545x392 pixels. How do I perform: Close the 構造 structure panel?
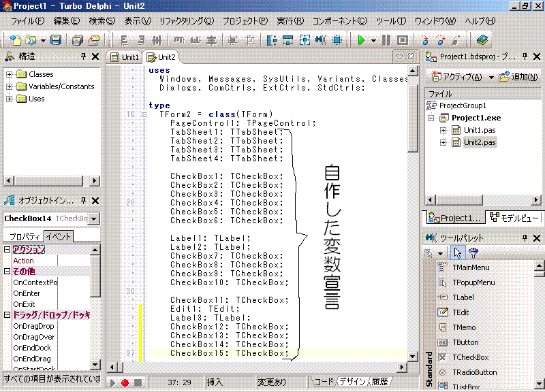coord(95,56)
